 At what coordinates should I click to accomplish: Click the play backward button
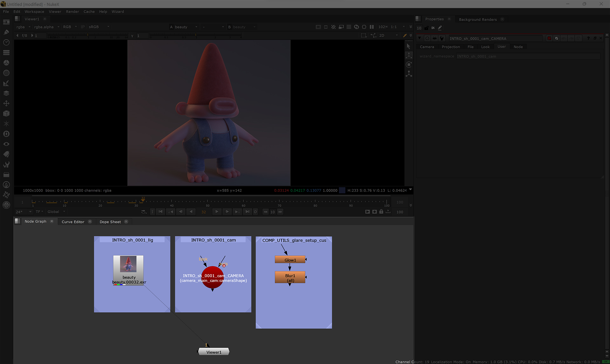pyautogui.click(x=191, y=212)
